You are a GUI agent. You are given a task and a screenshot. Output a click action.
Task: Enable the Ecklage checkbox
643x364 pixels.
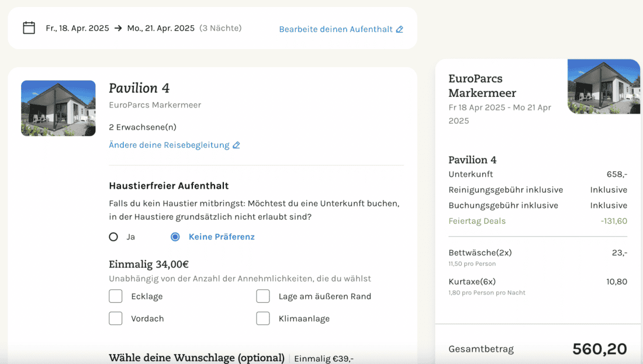(116, 296)
